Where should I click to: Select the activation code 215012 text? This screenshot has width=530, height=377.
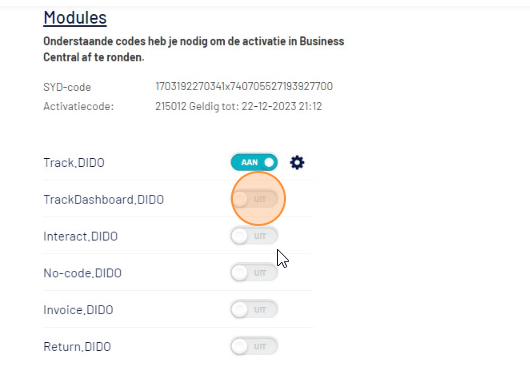pyautogui.click(x=171, y=107)
